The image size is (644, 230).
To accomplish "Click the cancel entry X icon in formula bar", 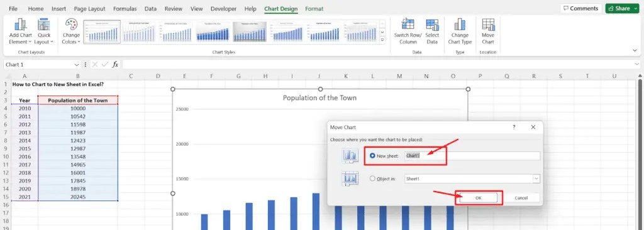I will pyautogui.click(x=95, y=65).
